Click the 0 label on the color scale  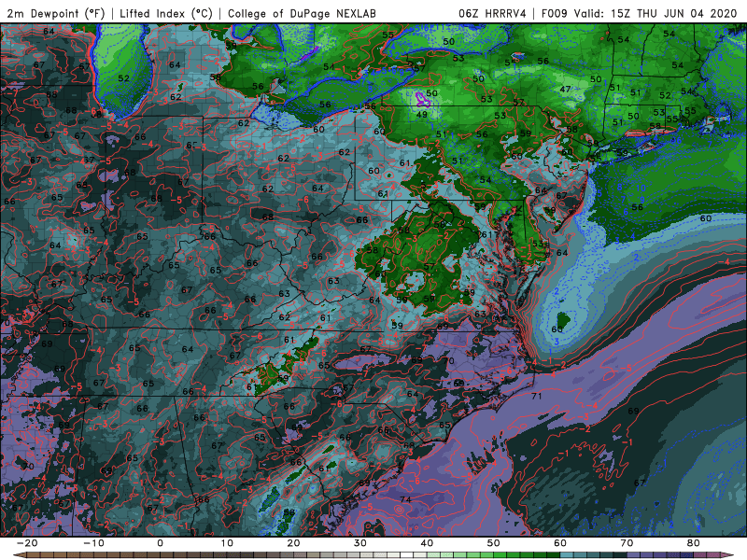[160, 543]
